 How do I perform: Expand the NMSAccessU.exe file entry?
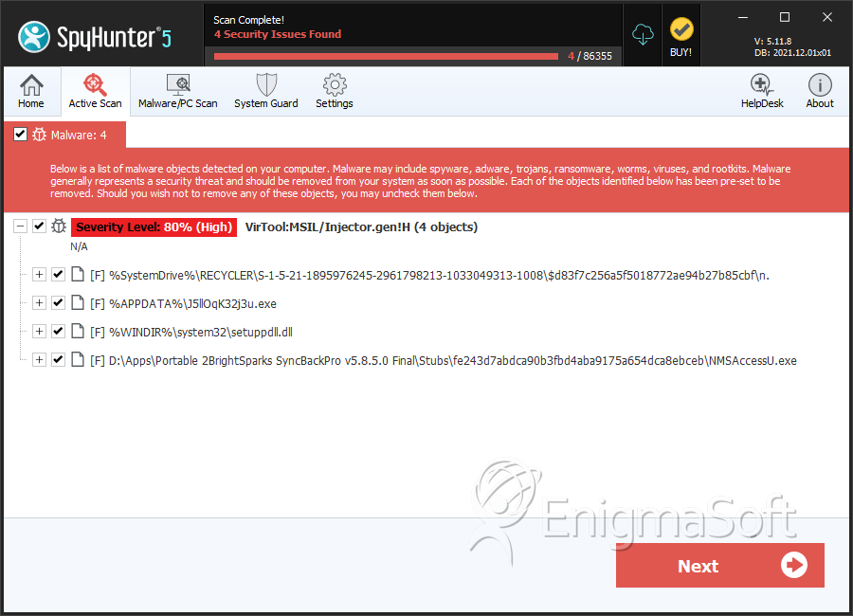[39, 359]
